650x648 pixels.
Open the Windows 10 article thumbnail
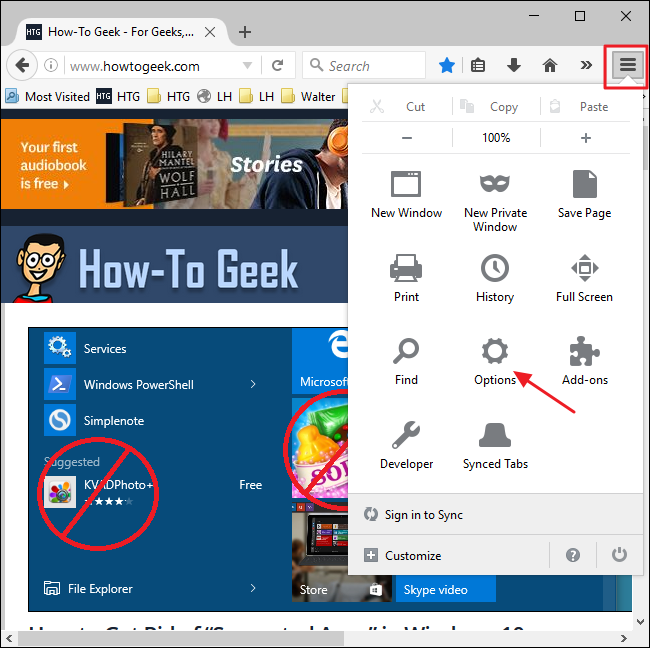188,469
